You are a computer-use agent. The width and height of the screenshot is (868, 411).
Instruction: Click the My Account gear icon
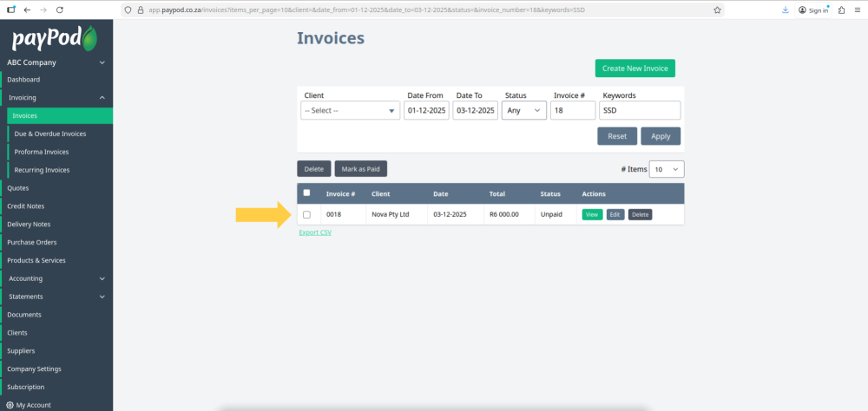[10, 405]
